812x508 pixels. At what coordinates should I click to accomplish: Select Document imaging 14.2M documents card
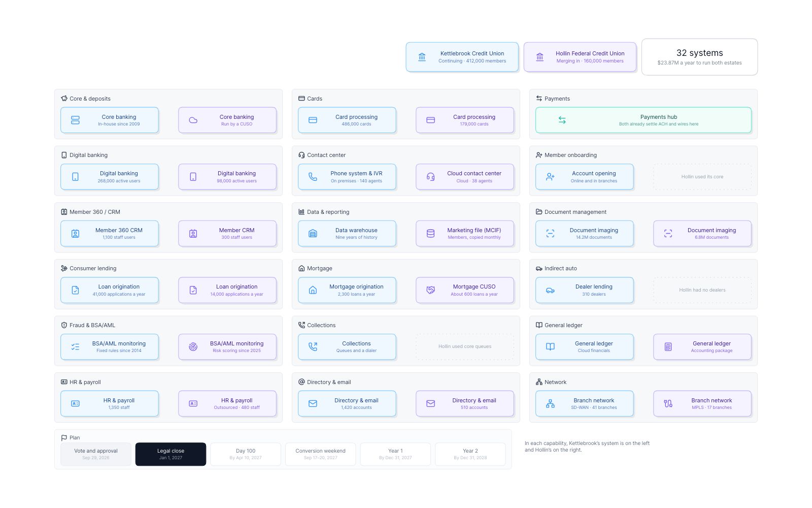[x=585, y=234]
